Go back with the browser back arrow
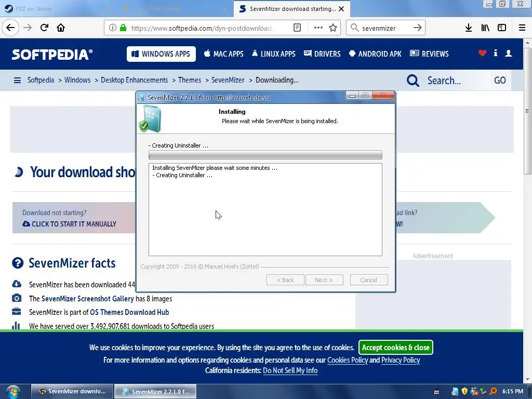The width and height of the screenshot is (532, 399). point(10,28)
